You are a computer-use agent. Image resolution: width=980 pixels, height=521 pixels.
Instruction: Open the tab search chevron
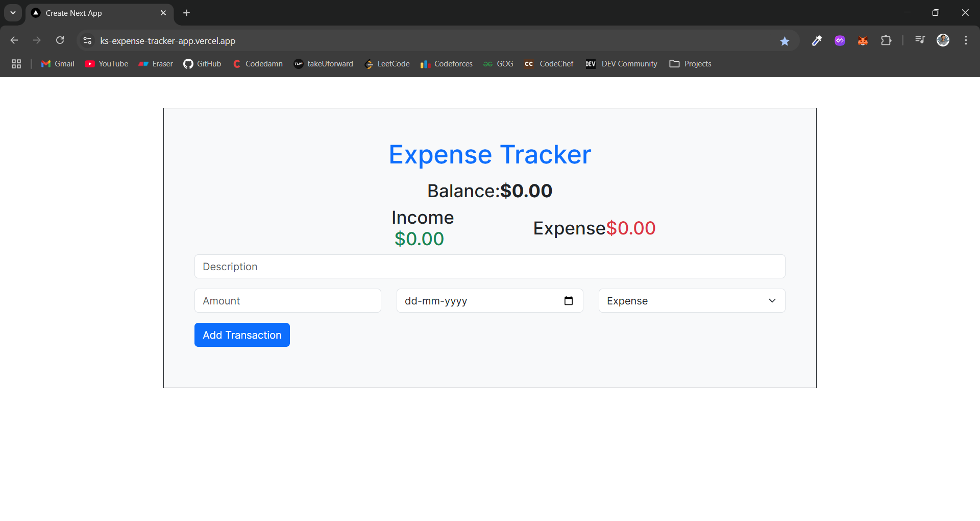click(x=13, y=13)
